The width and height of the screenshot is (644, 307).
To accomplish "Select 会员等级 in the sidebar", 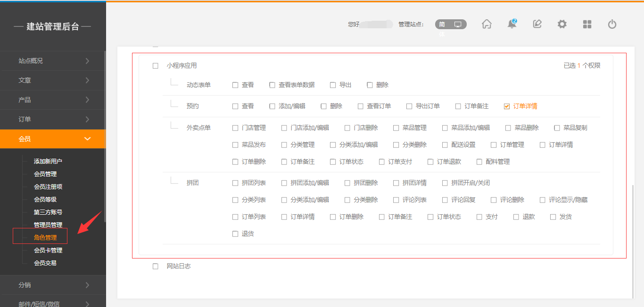I will (45, 199).
